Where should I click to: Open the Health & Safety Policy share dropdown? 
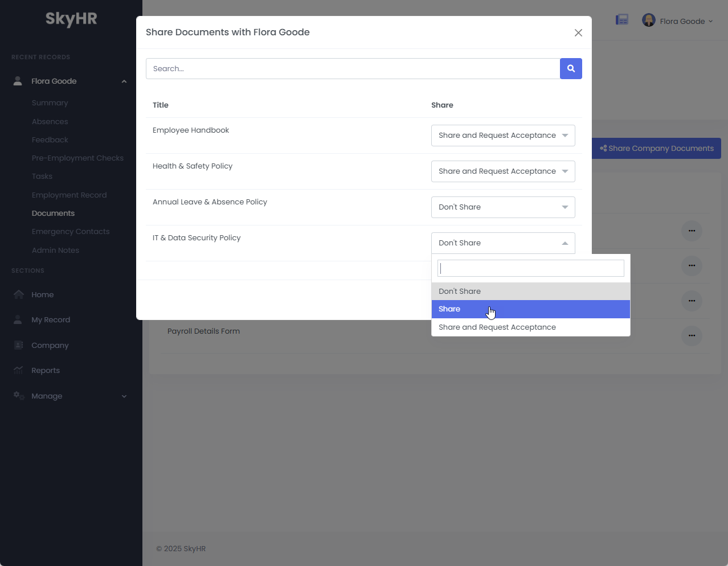tap(503, 171)
